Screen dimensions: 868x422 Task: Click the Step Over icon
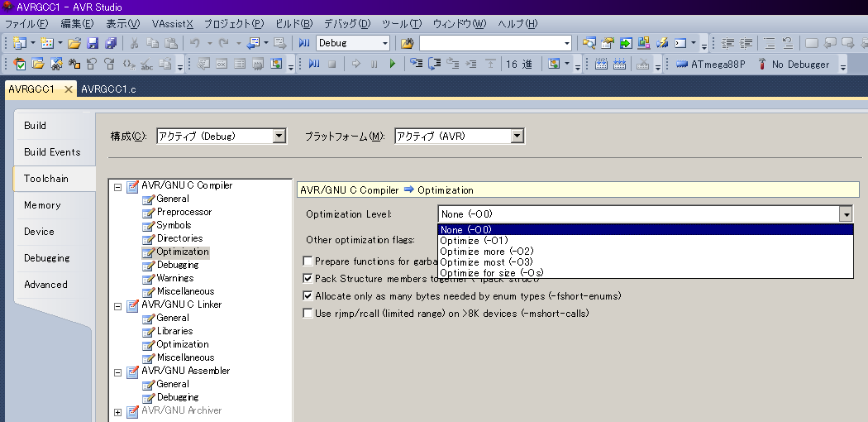point(435,65)
